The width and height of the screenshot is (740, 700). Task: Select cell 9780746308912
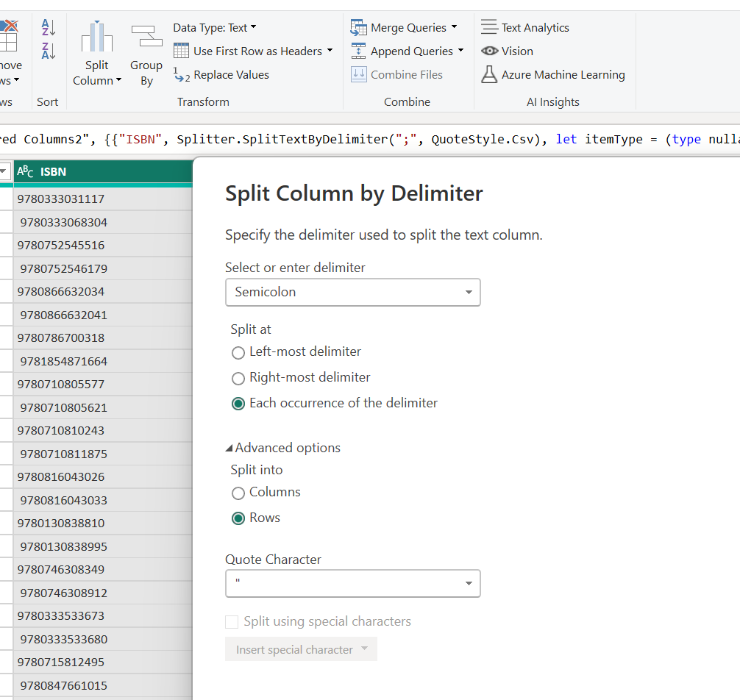coord(103,592)
